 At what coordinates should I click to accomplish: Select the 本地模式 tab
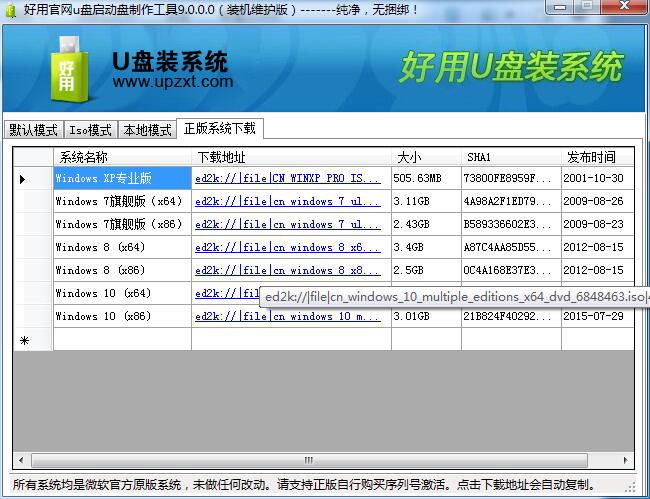[147, 130]
